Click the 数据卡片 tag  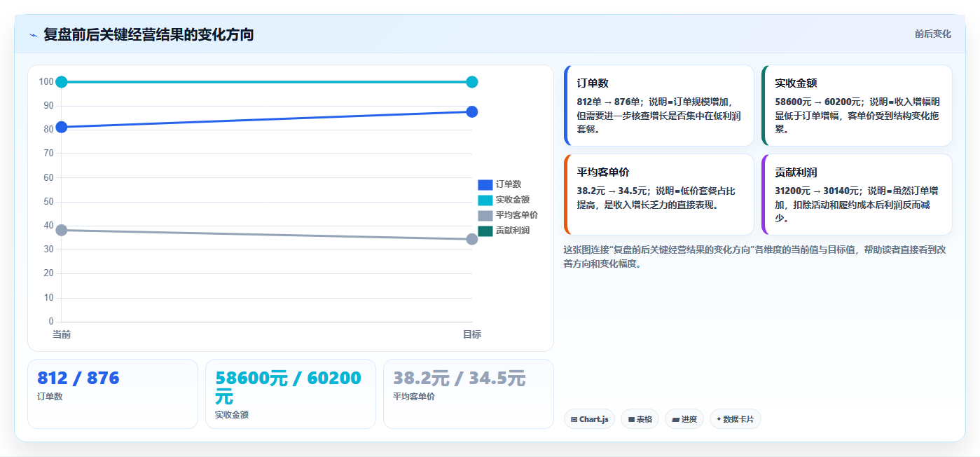pyautogui.click(x=735, y=419)
